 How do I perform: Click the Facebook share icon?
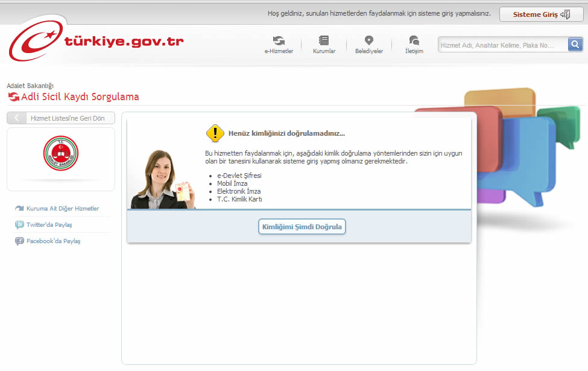19,241
